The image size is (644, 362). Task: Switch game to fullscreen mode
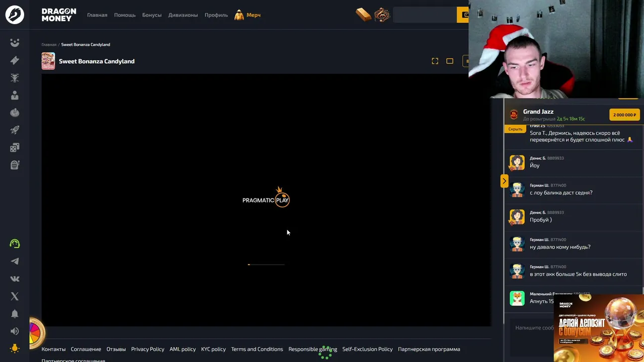click(435, 61)
